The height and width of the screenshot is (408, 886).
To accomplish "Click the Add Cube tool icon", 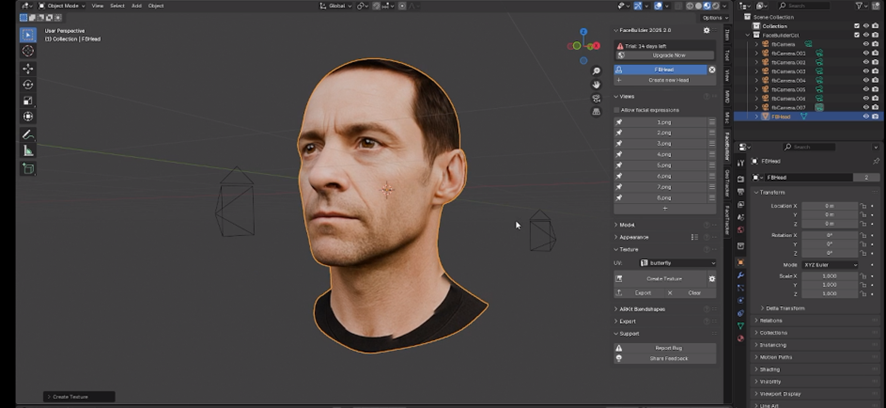I will click(x=28, y=169).
